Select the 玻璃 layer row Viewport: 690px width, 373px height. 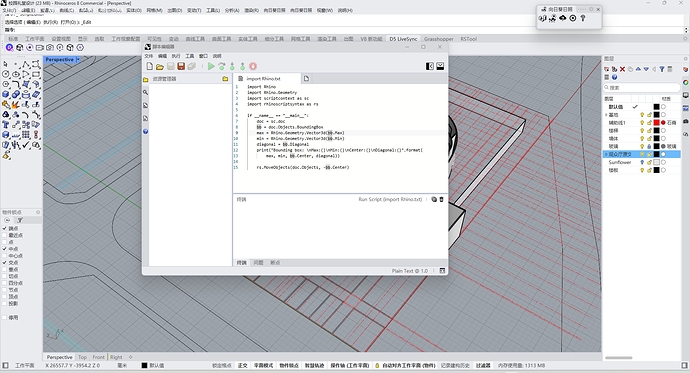tap(642, 146)
